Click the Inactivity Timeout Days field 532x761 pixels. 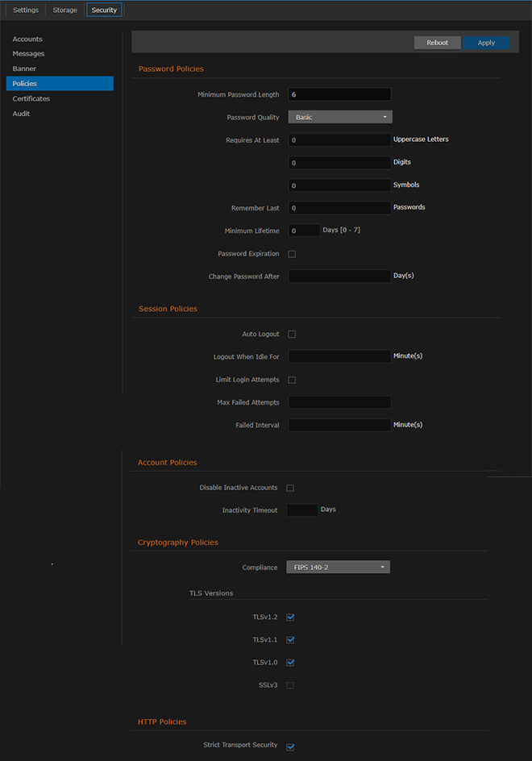point(302,509)
